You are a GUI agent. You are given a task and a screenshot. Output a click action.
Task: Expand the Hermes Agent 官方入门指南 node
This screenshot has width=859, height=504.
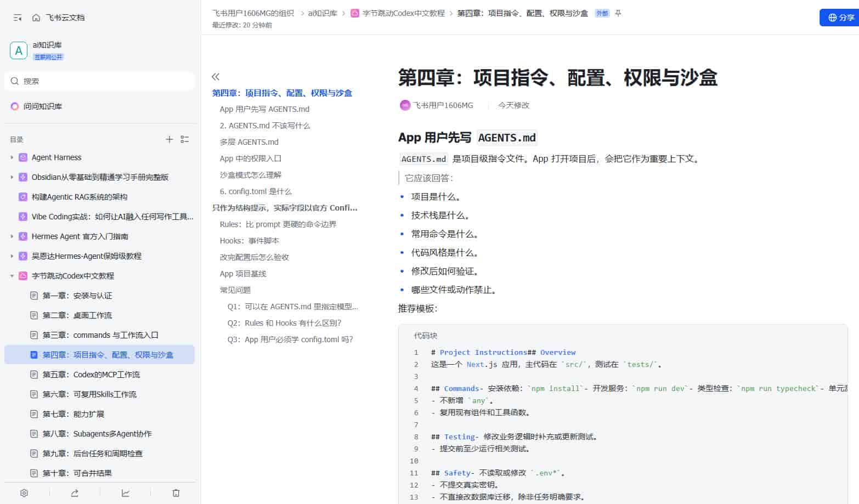pyautogui.click(x=12, y=236)
